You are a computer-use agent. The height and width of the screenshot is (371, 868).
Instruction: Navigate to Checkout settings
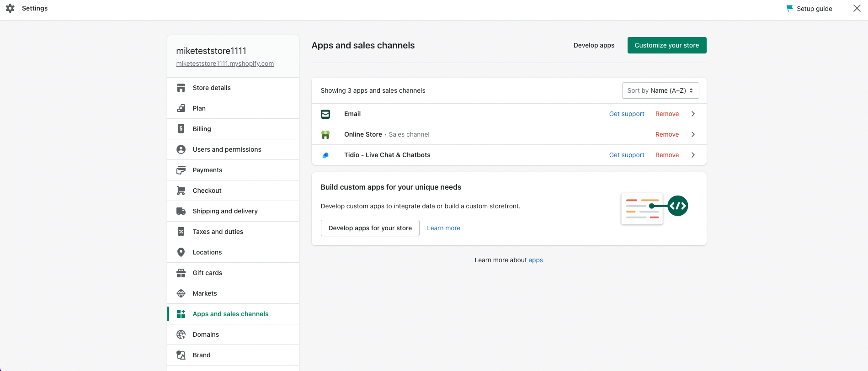click(233, 191)
